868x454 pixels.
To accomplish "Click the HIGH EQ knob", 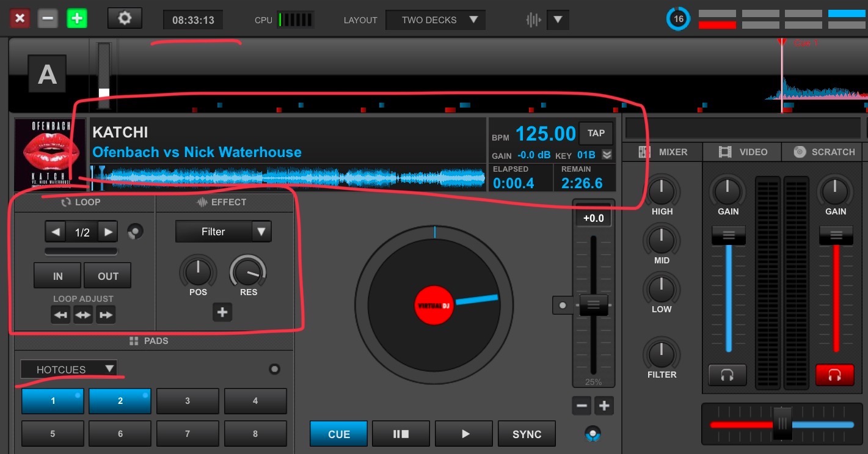I will (x=662, y=191).
